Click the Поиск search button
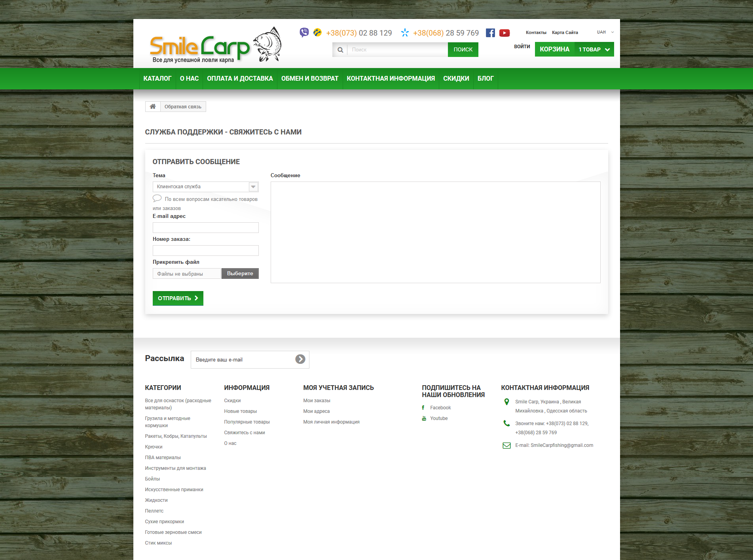Screen dimensions: 753x560 pos(463,49)
